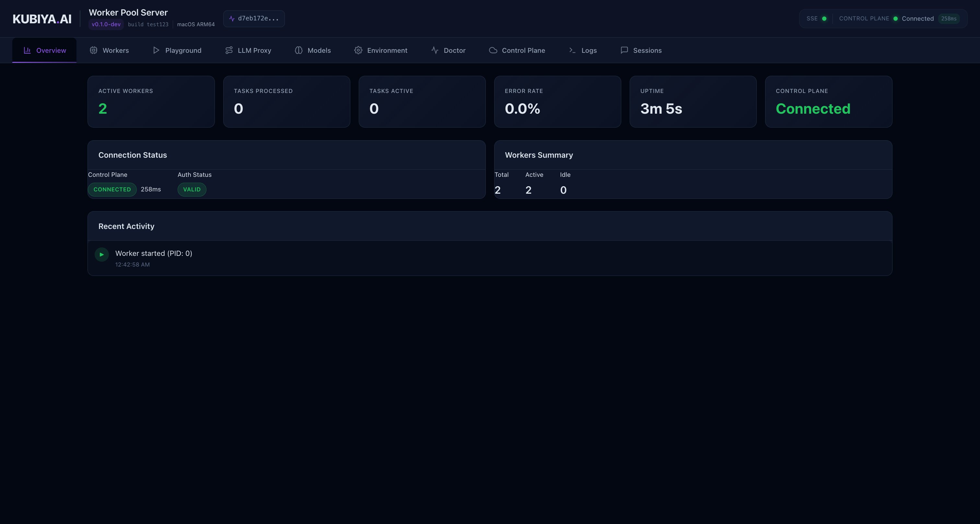Click the build test123 label

pos(148,24)
